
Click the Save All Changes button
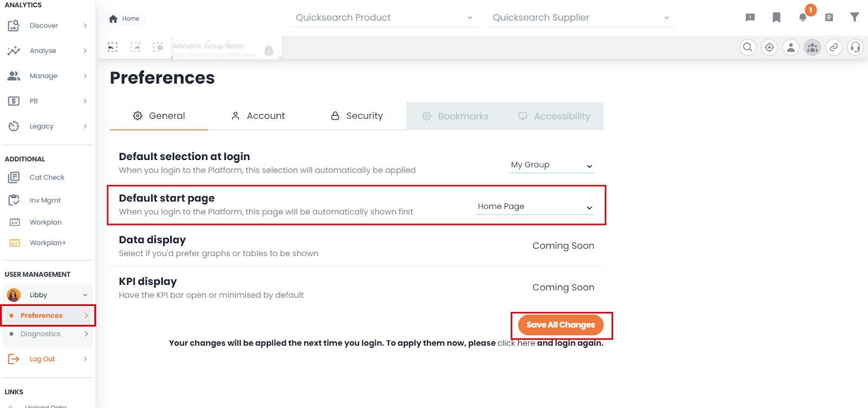[x=560, y=325]
